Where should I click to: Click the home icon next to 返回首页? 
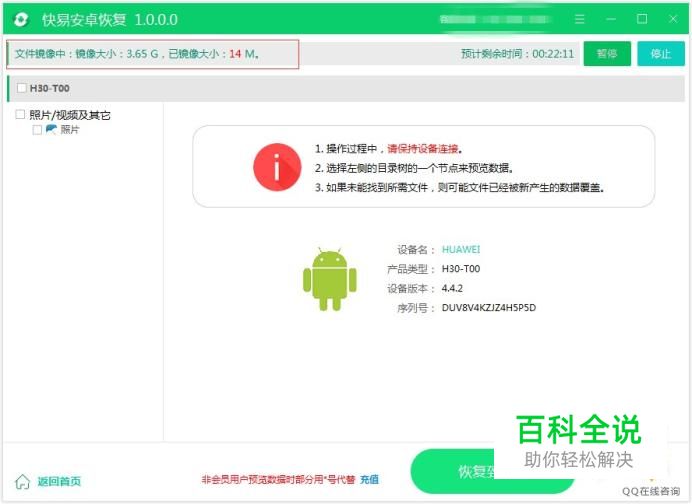point(23,481)
